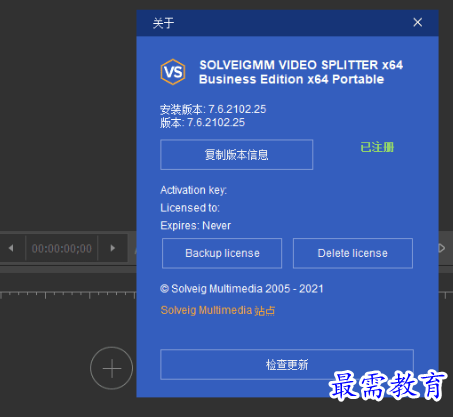
Task: Click the SOLVEIGMM VIDEO SPLITTER x64 title
Action: pyautogui.click(x=301, y=65)
